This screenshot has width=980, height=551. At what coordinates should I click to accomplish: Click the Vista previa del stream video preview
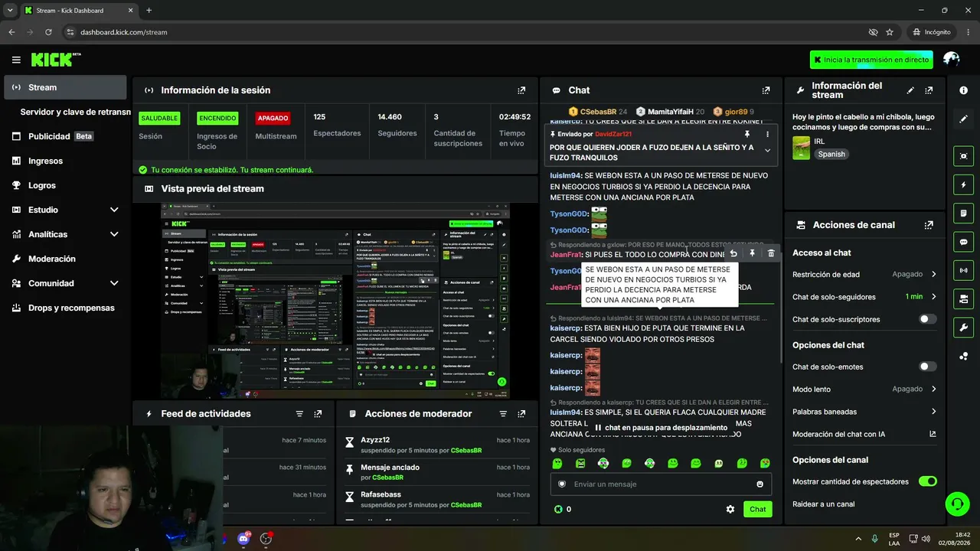tap(335, 301)
